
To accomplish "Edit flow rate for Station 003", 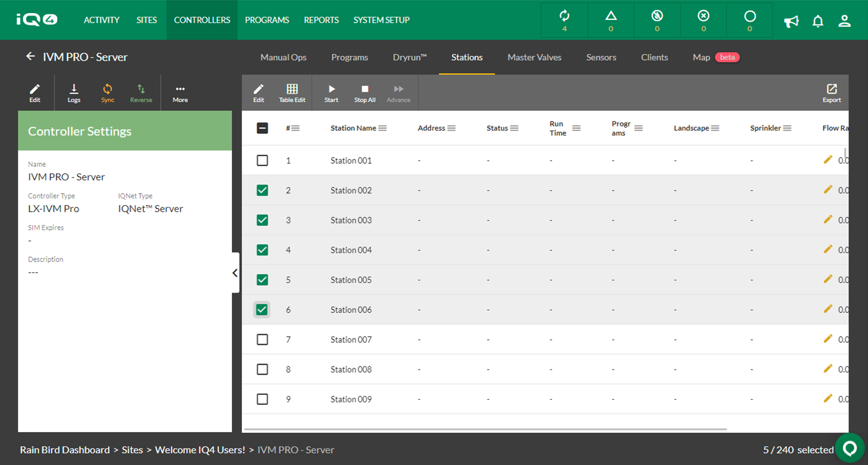I will (x=828, y=219).
